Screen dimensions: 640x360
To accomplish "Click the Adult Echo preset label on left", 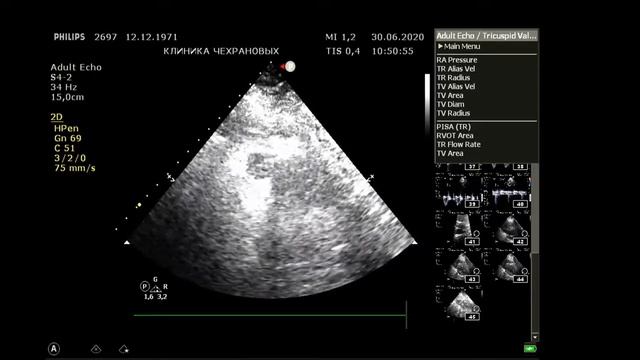I will [76, 67].
